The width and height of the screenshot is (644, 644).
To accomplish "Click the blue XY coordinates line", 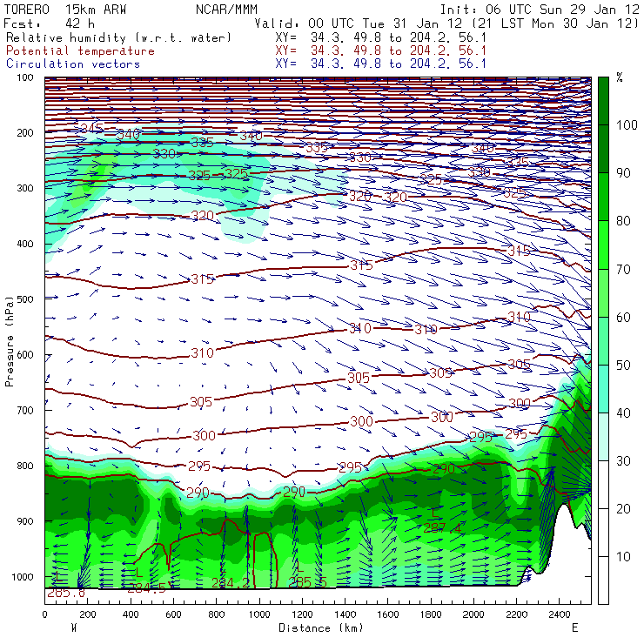I will [x=380, y=64].
